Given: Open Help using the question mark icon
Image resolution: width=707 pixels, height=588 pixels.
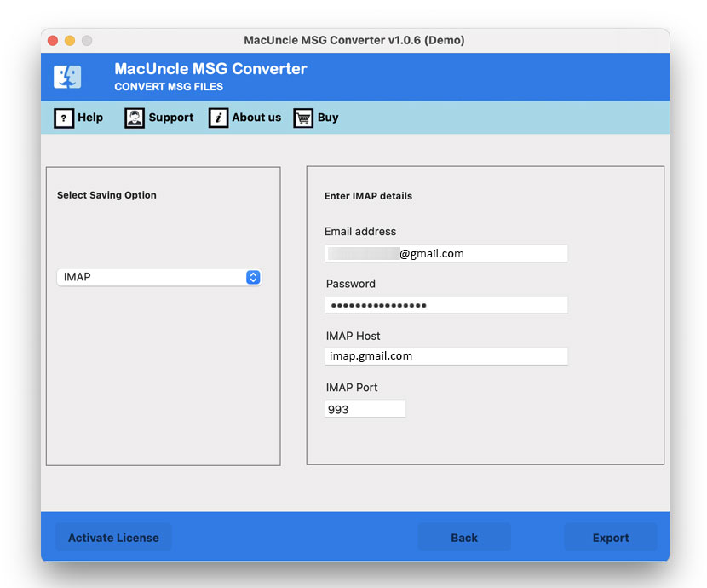Looking at the screenshot, I should coord(64,118).
